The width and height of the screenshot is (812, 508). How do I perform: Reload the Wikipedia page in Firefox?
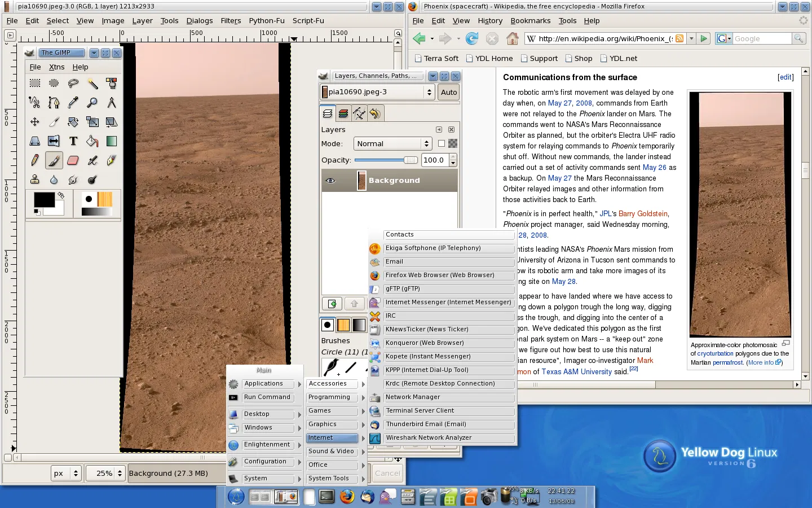[x=472, y=38]
